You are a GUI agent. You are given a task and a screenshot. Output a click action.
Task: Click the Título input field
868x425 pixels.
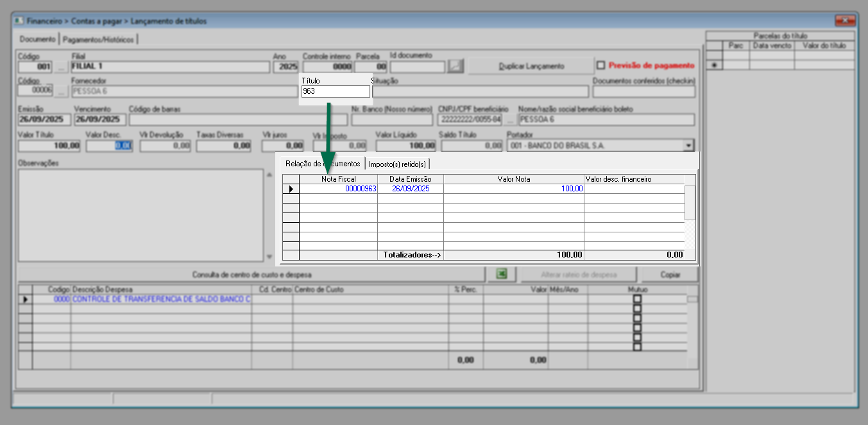335,92
